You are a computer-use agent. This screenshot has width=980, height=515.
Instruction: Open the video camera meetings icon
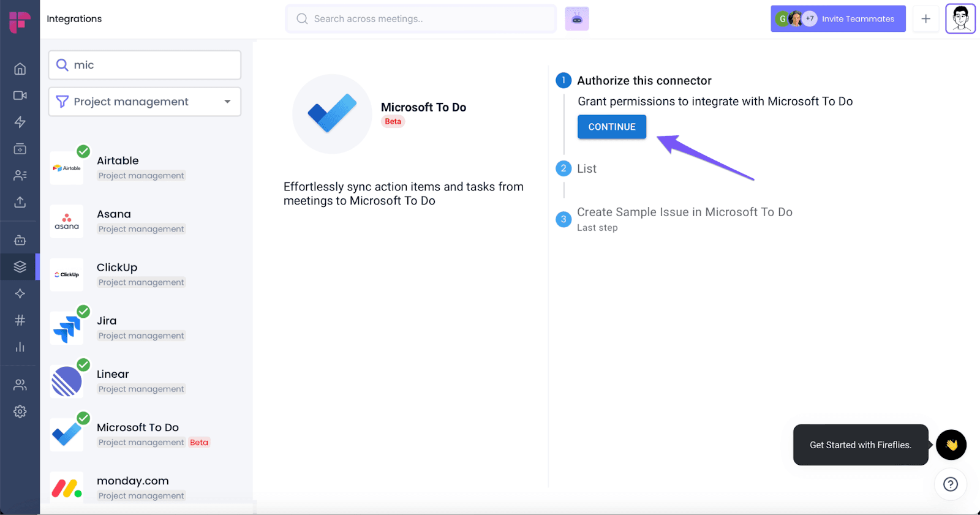click(x=20, y=96)
